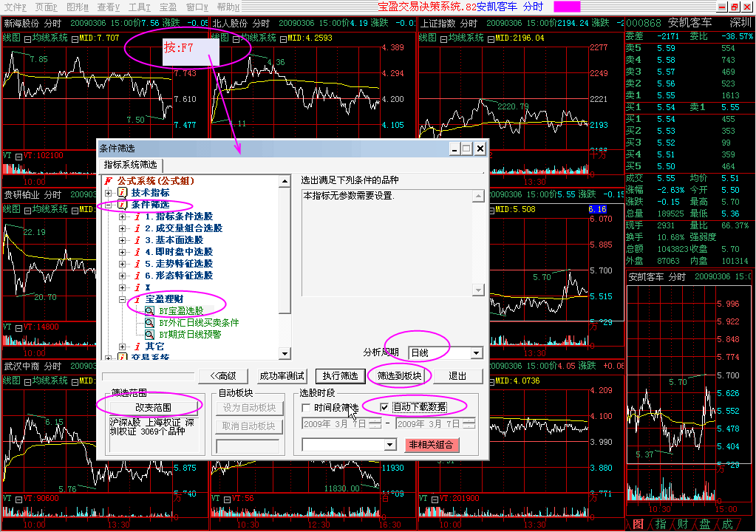Click the progress bar left of <<高级
Viewport: 756px width, 532px height.
[149, 376]
